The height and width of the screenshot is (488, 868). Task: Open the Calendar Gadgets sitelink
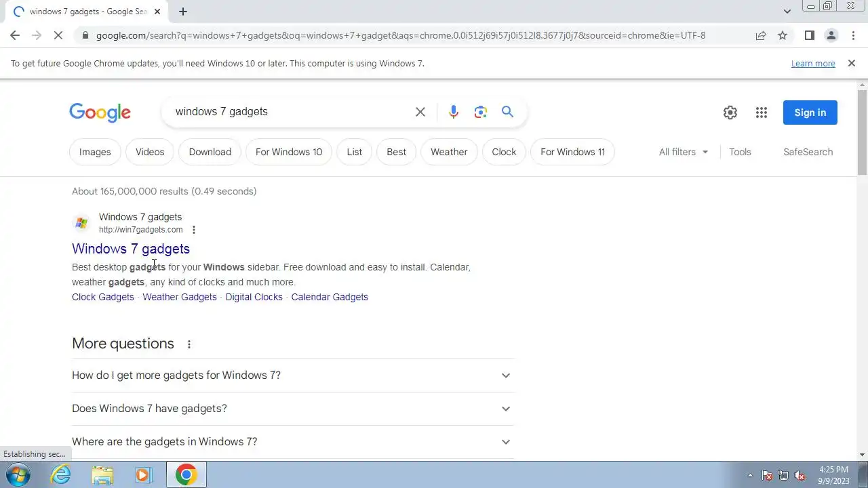click(x=330, y=297)
